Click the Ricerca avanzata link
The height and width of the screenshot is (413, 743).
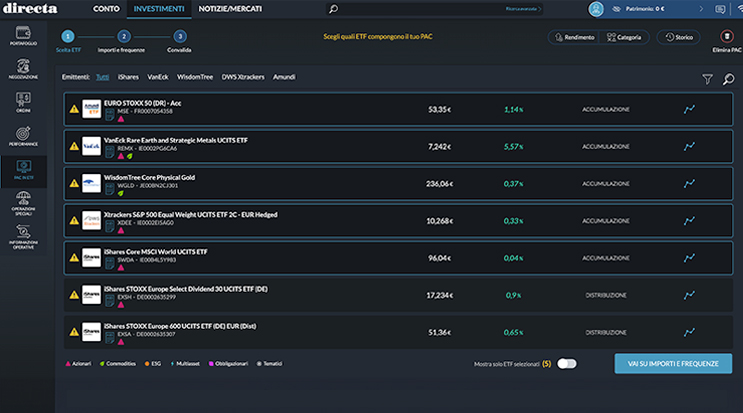tap(523, 9)
